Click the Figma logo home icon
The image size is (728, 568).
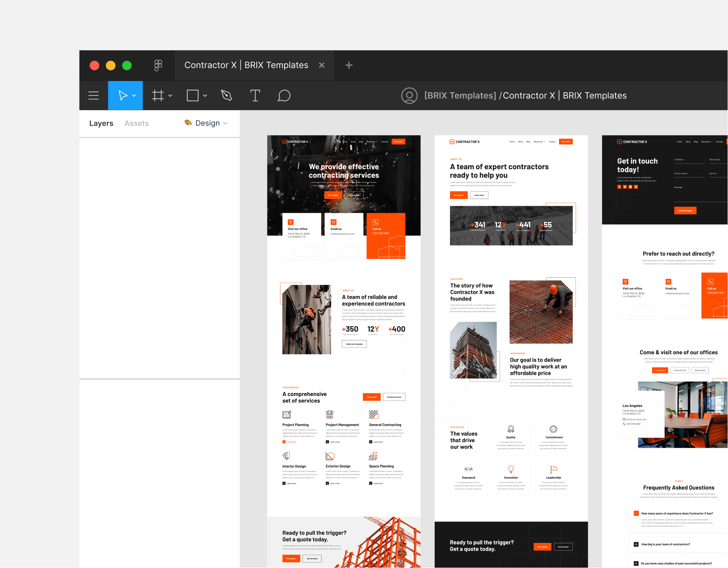coord(158,65)
